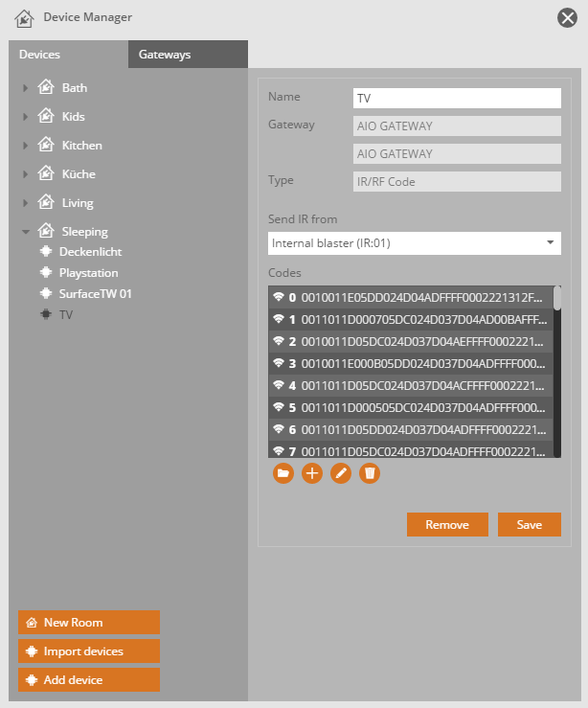588x708 pixels.
Task: Expand the Bath room tree node
Action: [25, 88]
